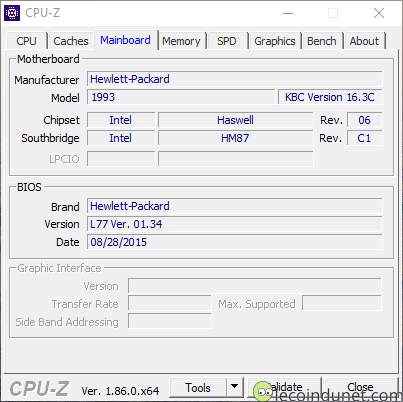403x402 pixels.
Task: Click the Tools button
Action: [x=198, y=388]
